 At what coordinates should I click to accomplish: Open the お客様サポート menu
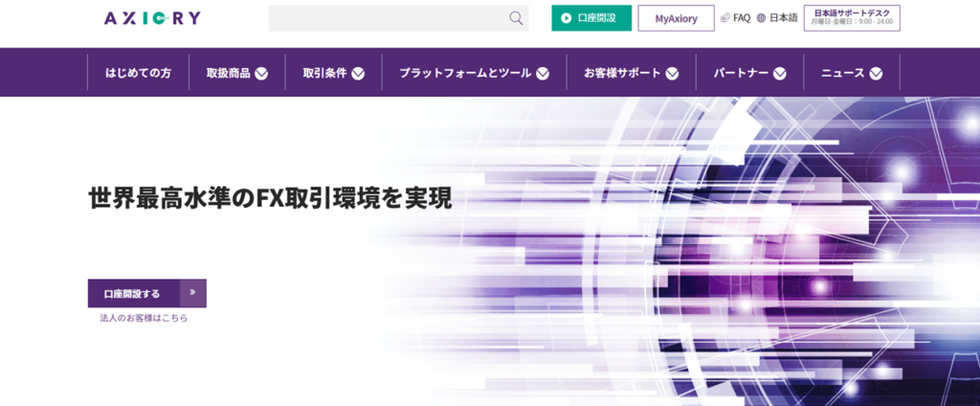[x=622, y=73]
